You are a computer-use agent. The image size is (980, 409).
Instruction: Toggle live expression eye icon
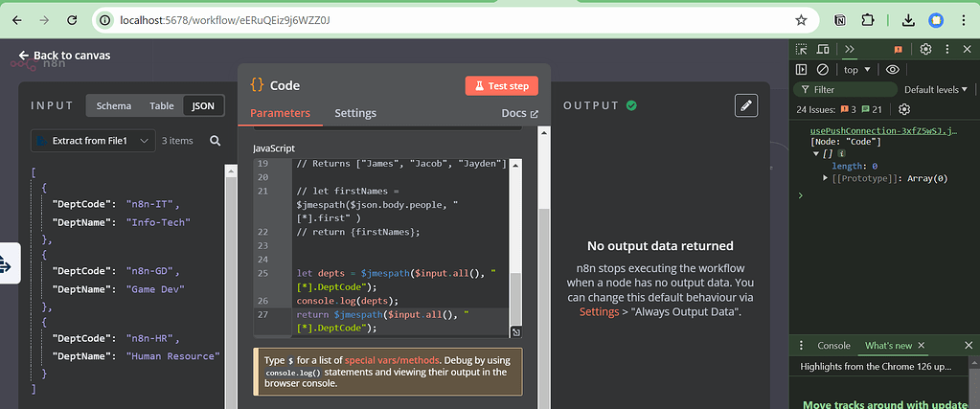[892, 70]
